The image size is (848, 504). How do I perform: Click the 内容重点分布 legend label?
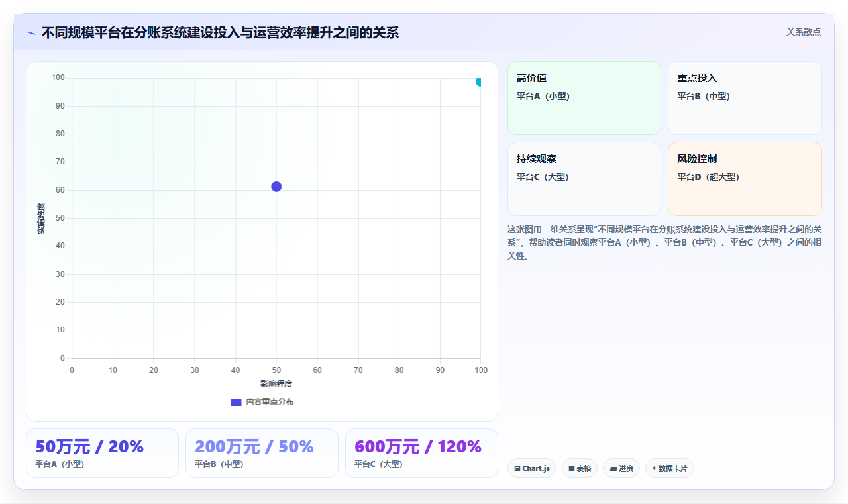click(x=270, y=402)
